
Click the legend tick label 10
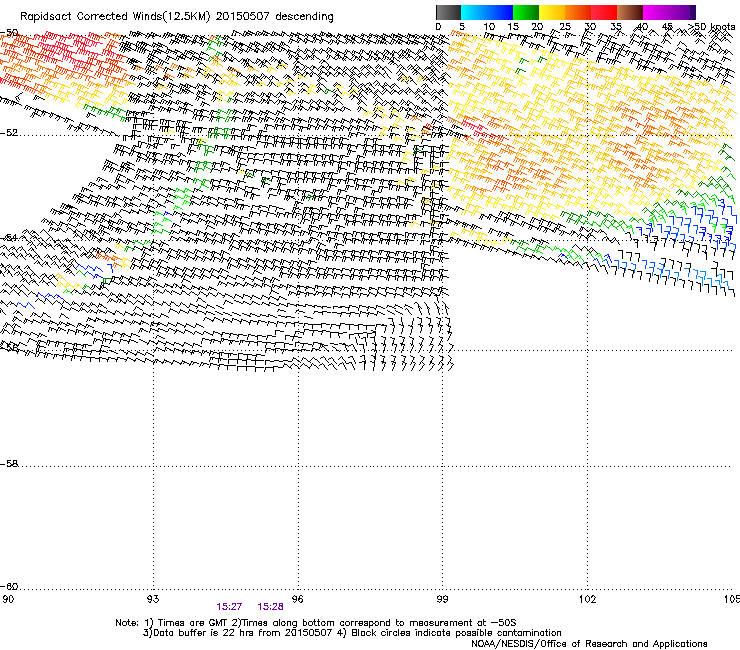(x=489, y=27)
